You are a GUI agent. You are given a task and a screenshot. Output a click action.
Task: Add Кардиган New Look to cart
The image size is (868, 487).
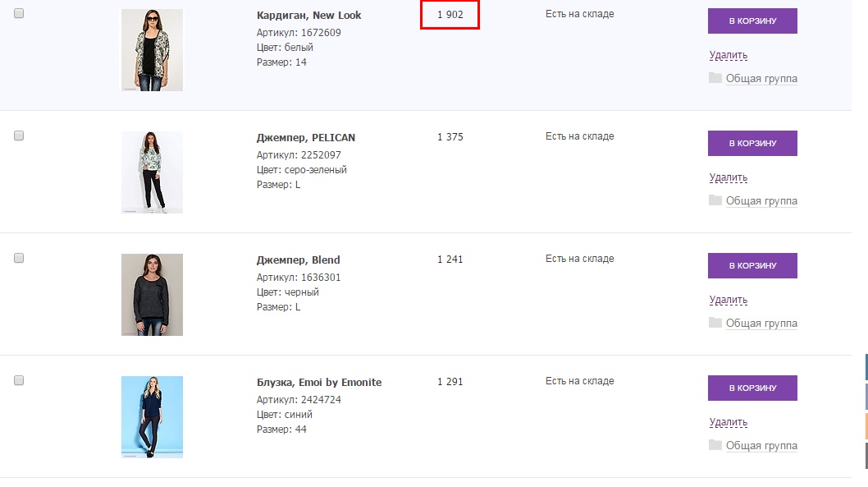[x=752, y=21]
